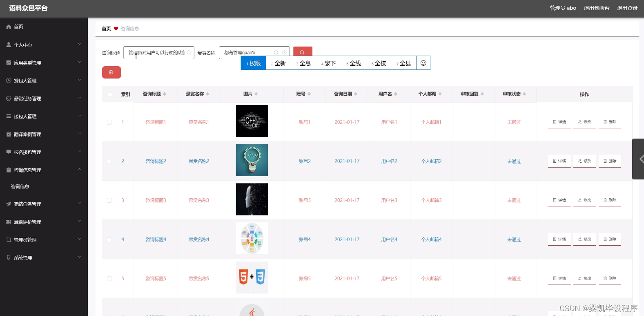
Task: Sort by 审核回复 column arrows
Action: coord(482,94)
